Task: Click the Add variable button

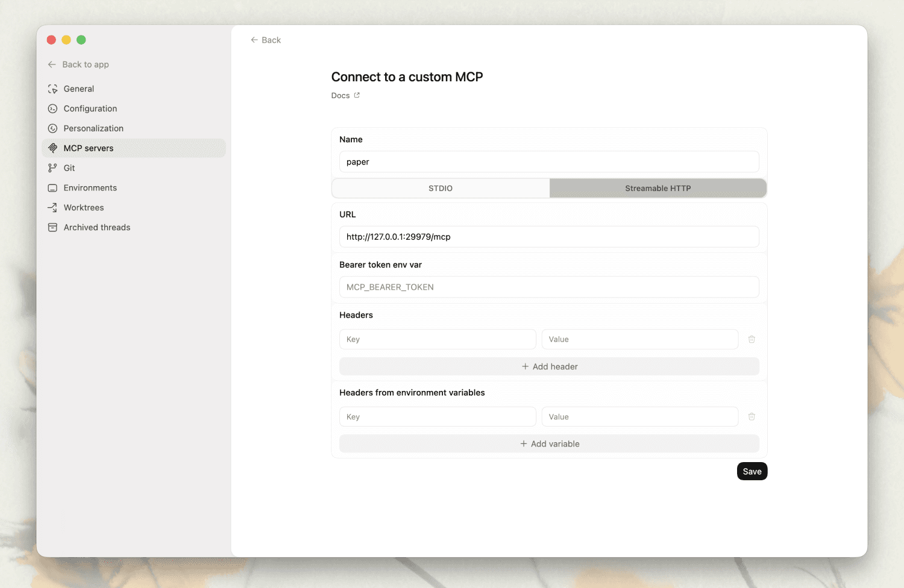Action: point(549,444)
